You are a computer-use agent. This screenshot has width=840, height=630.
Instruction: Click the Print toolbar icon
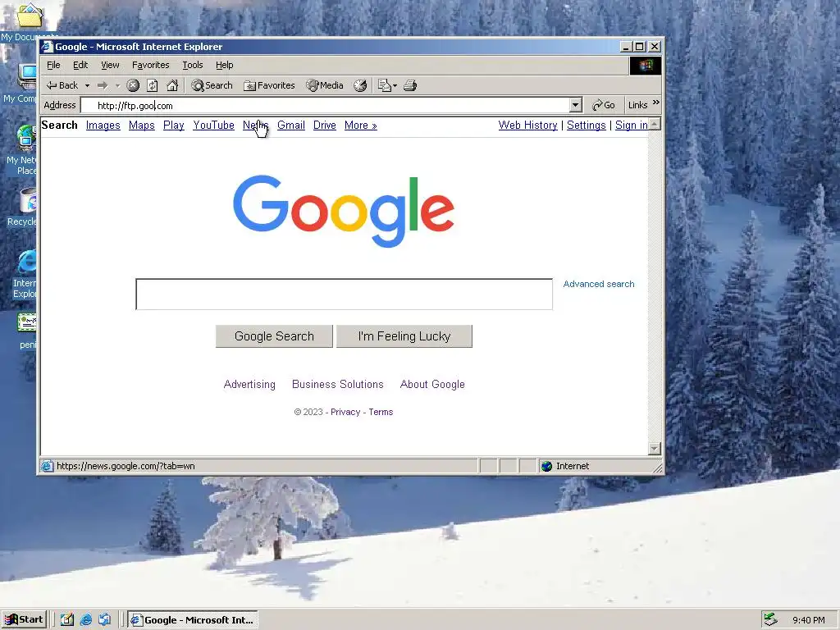click(x=410, y=85)
